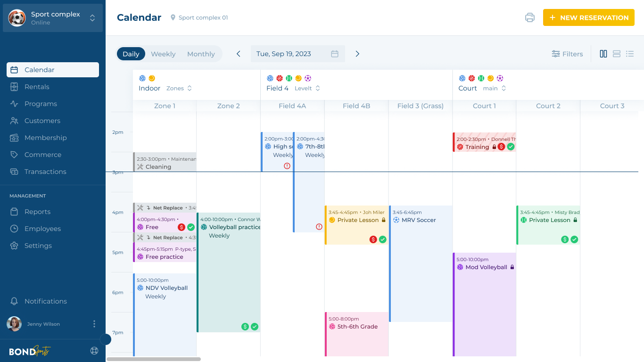Open the Filters button
644x362 pixels.
(568, 54)
